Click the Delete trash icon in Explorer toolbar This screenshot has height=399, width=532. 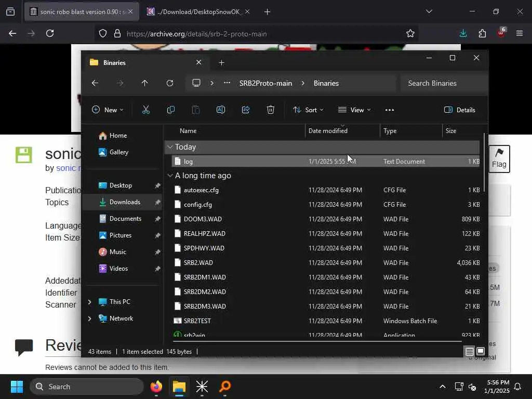click(270, 110)
